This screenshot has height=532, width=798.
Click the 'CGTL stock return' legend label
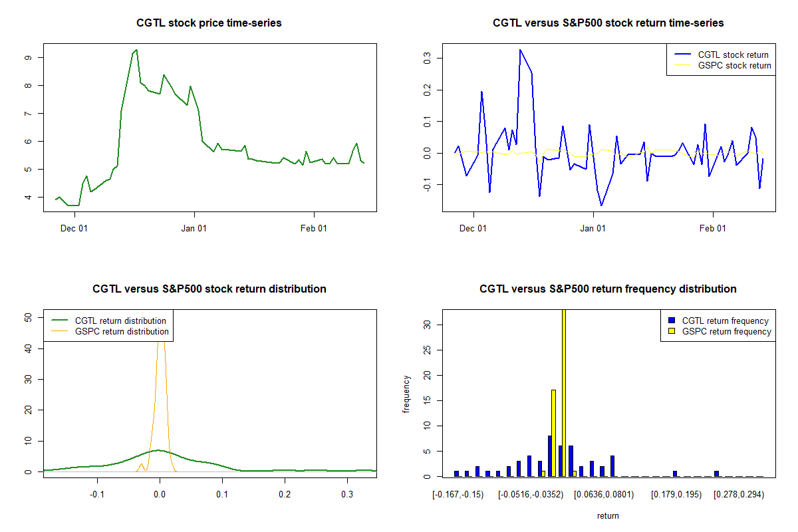tap(733, 55)
